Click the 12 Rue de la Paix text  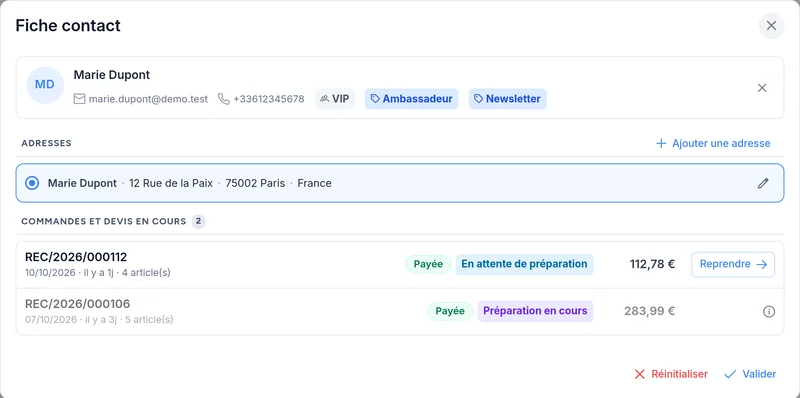point(171,183)
